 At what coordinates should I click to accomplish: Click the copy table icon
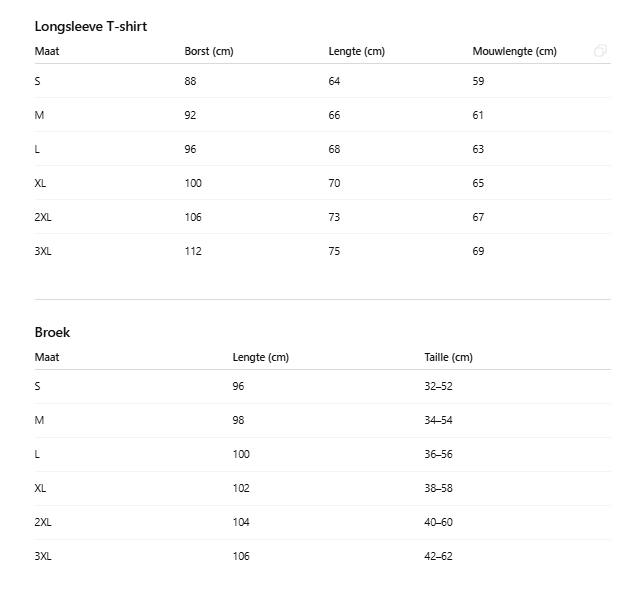point(600,51)
